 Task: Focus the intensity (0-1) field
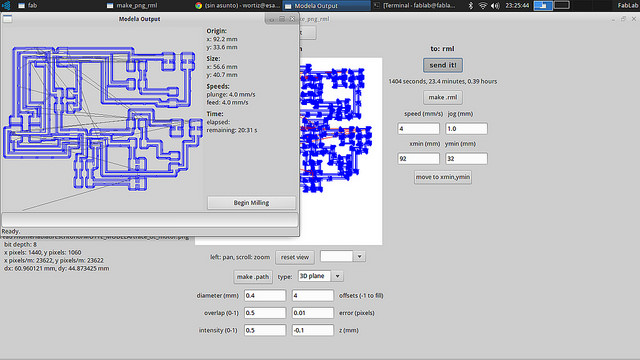[265, 330]
